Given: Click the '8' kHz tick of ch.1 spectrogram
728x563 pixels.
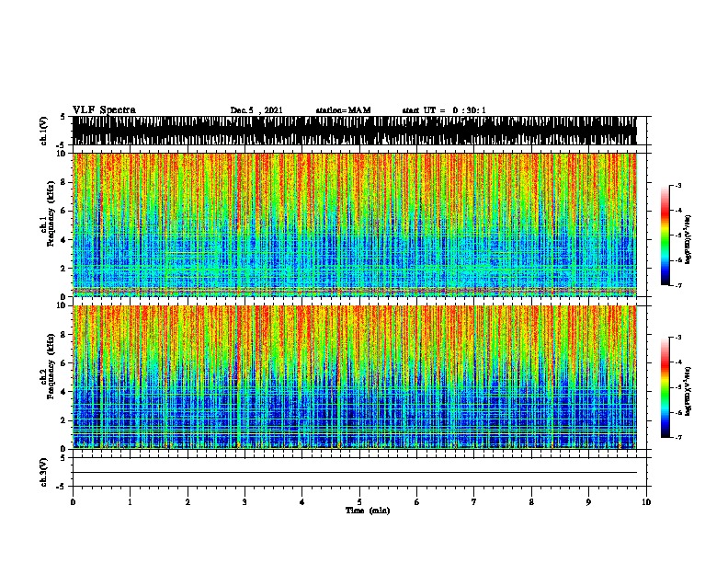Looking at the screenshot, I should tap(65, 182).
